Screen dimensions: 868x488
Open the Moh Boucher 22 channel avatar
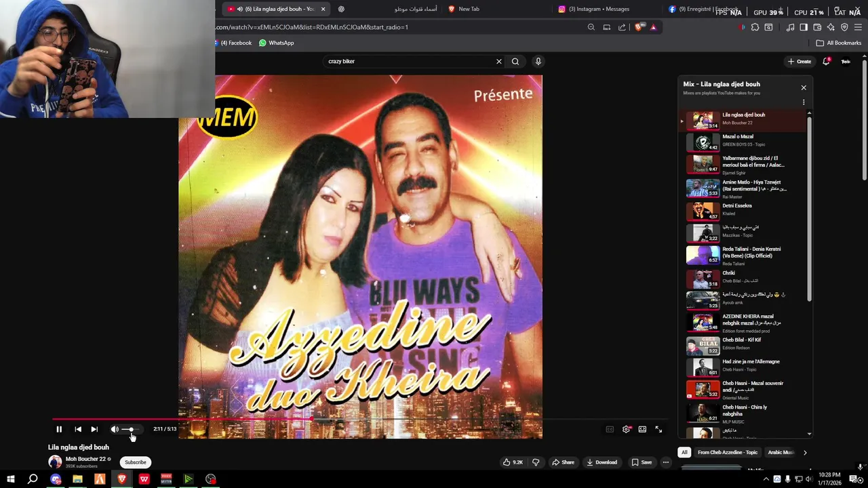55,462
